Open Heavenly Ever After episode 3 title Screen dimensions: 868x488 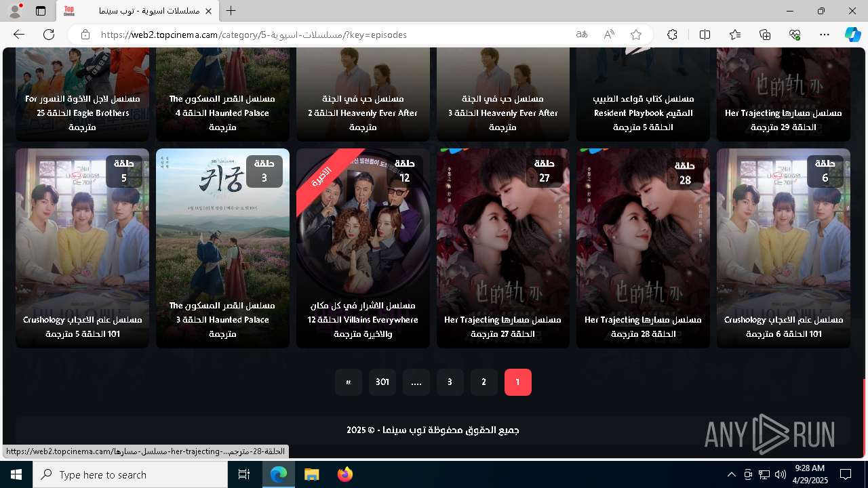pyautogui.click(x=503, y=113)
